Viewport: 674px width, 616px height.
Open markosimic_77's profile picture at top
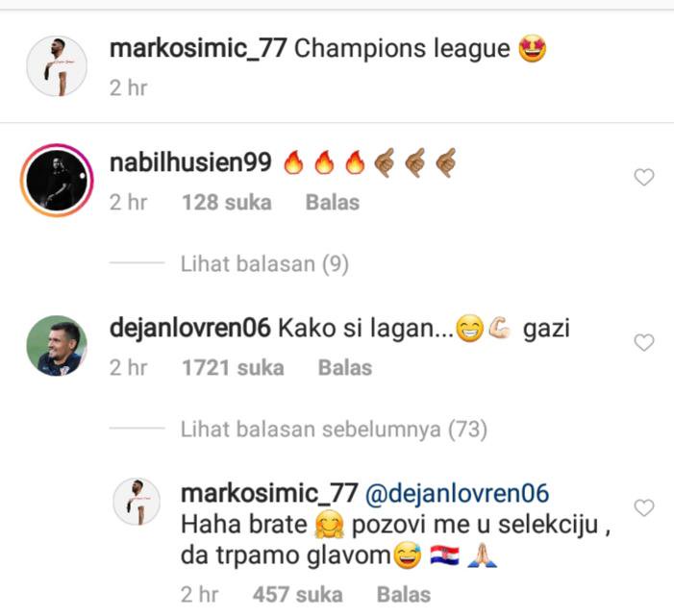tap(57, 66)
